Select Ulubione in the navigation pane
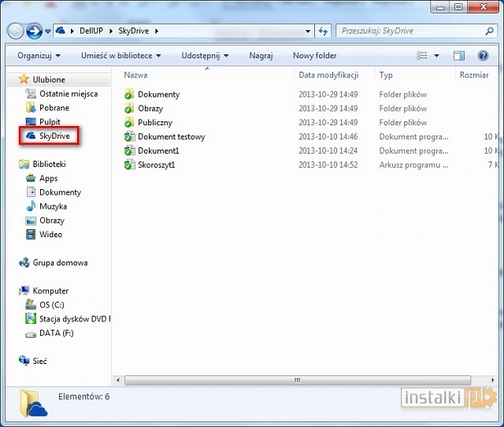Screen dimensions: 504x427 point(49,80)
